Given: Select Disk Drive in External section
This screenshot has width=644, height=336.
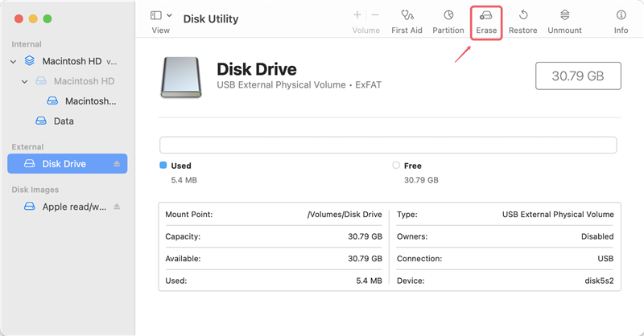Looking at the screenshot, I should click(64, 164).
